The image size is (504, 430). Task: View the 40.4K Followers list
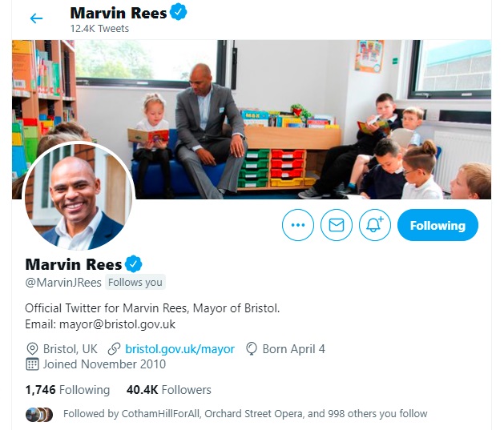click(x=169, y=390)
